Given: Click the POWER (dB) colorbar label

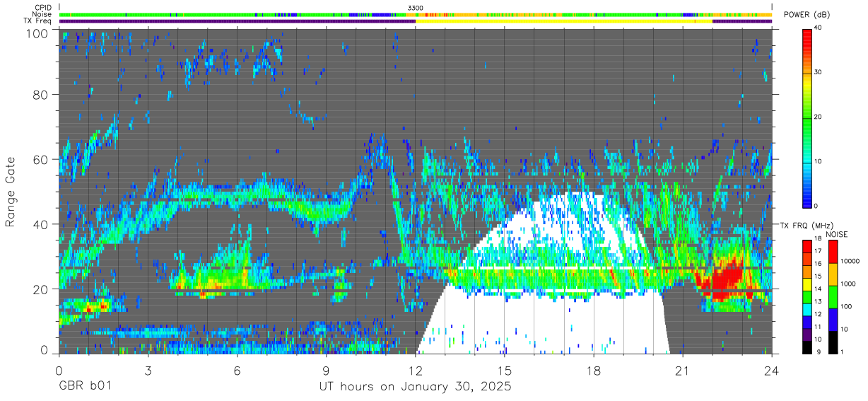Looking at the screenshot, I should pyautogui.click(x=807, y=15).
